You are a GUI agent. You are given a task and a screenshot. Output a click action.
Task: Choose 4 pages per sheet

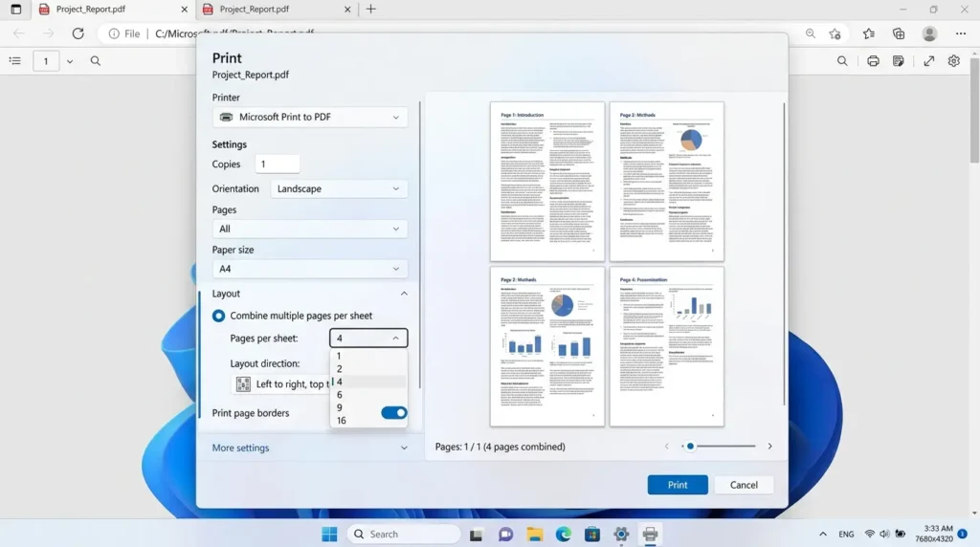(x=368, y=382)
